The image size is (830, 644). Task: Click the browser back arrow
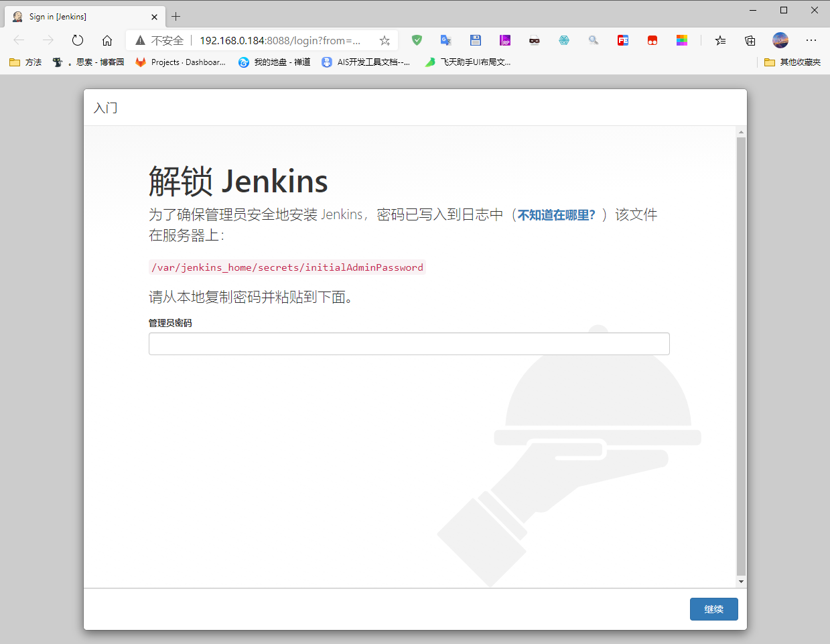pos(19,40)
